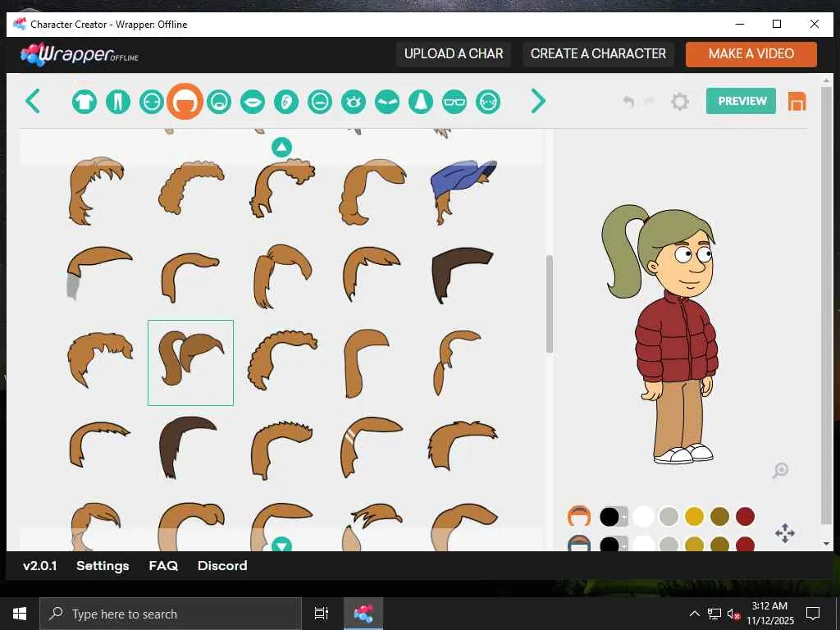Open the mustache category icon
This screenshot has height=630, width=840.
[x=320, y=101]
